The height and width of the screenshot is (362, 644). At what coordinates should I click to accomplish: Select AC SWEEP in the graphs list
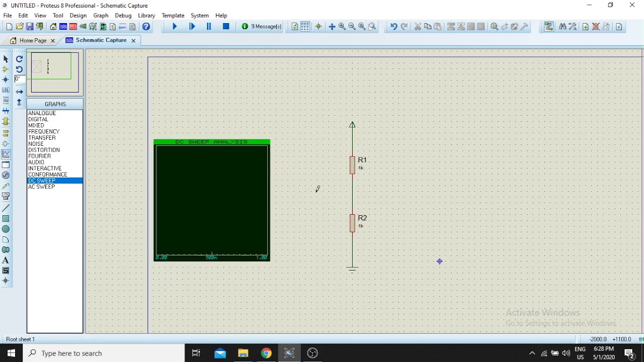tap(55, 187)
